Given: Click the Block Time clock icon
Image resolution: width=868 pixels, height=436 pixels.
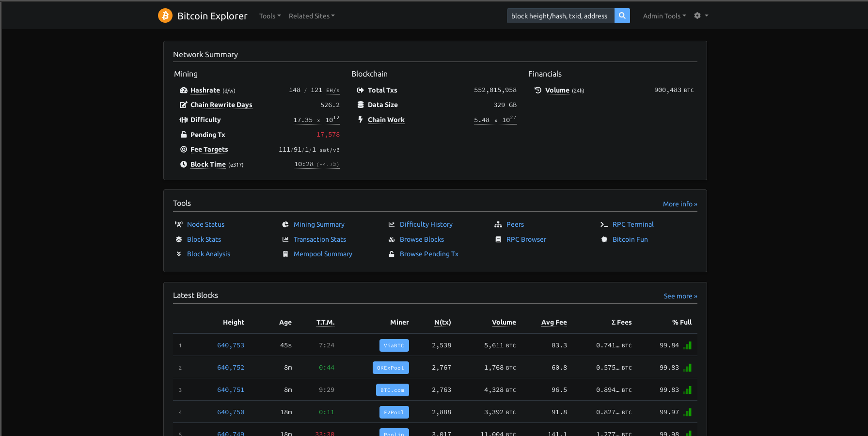Looking at the screenshot, I should 184,164.
